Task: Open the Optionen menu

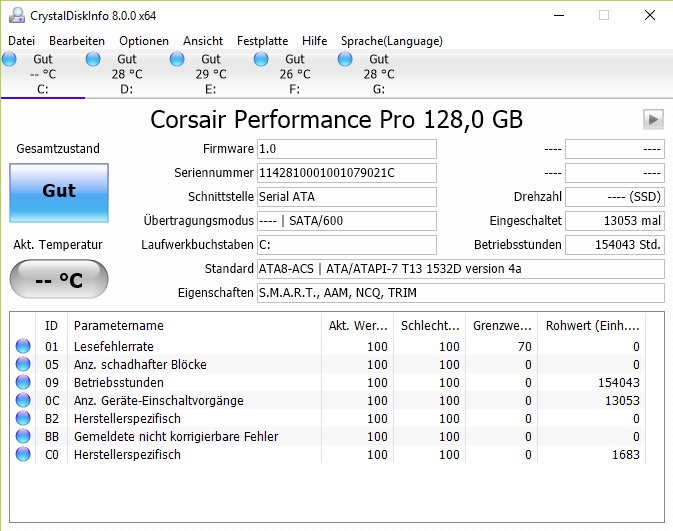Action: (x=144, y=41)
